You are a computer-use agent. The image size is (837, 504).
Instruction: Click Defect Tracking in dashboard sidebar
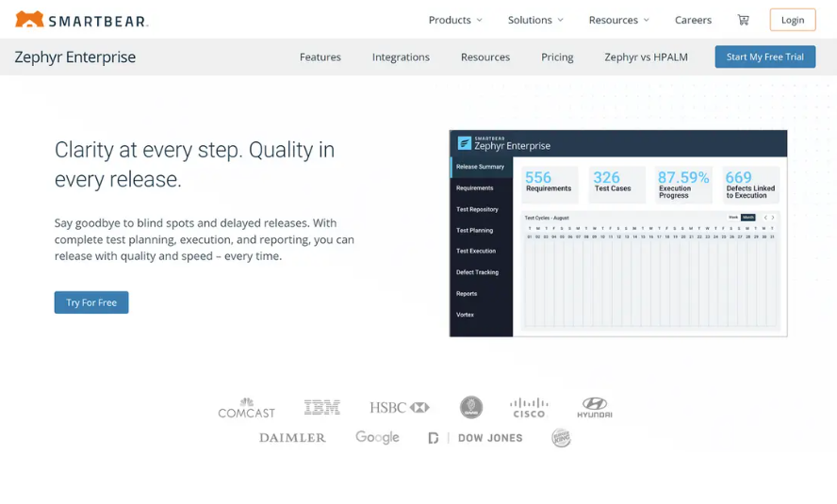pos(477,272)
